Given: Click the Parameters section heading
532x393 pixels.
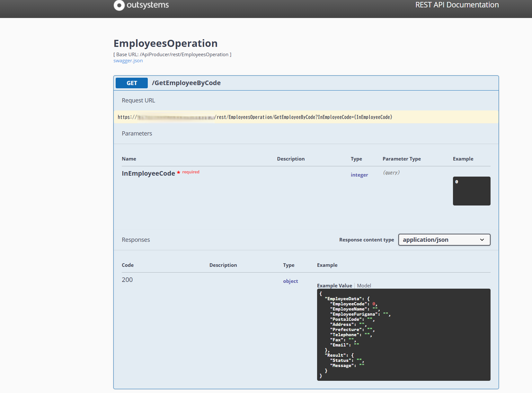Looking at the screenshot, I should pos(137,134).
